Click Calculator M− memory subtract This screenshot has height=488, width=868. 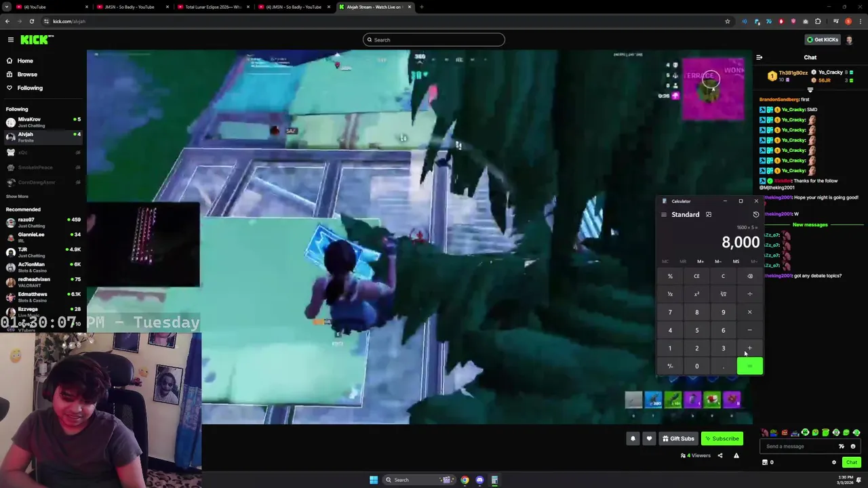(718, 262)
